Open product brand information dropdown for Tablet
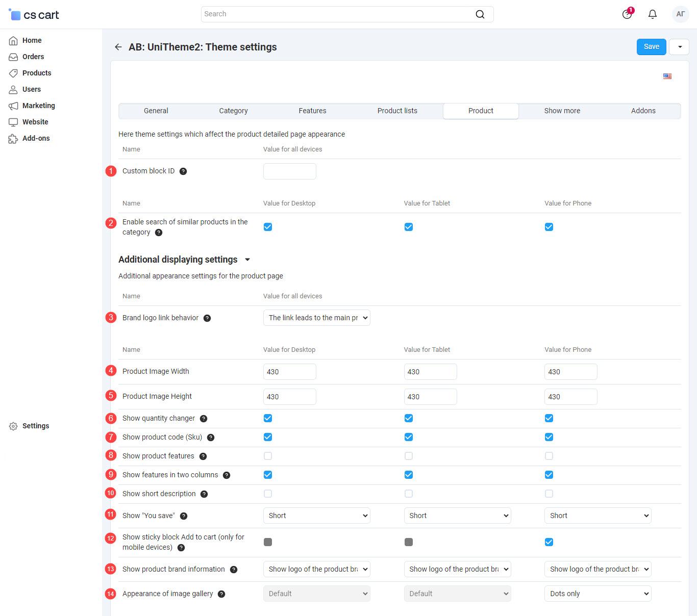 [x=457, y=569]
